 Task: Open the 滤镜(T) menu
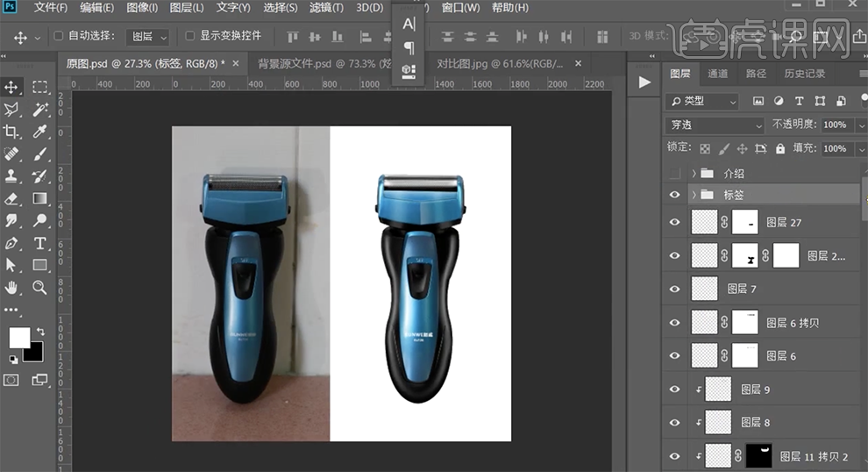click(x=326, y=8)
